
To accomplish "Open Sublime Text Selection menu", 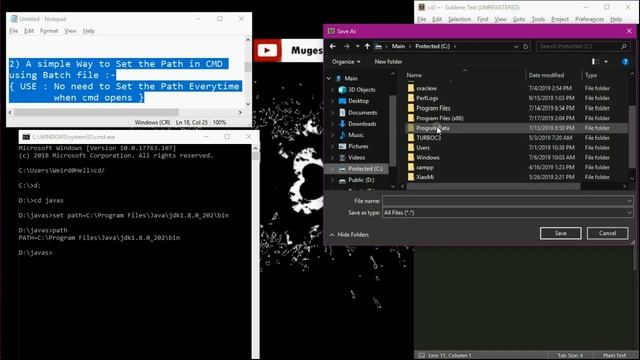I will (x=459, y=19).
